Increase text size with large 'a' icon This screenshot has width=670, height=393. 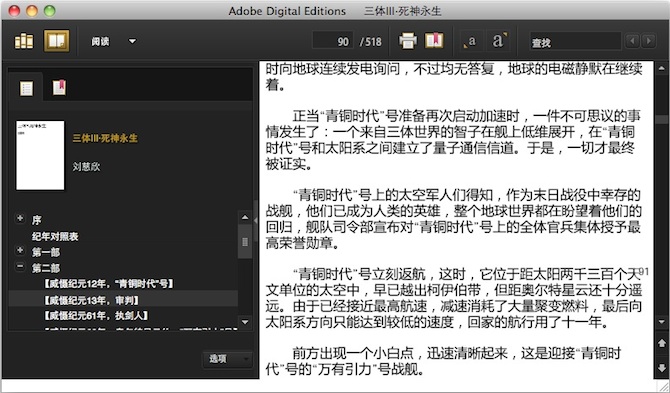click(x=500, y=41)
